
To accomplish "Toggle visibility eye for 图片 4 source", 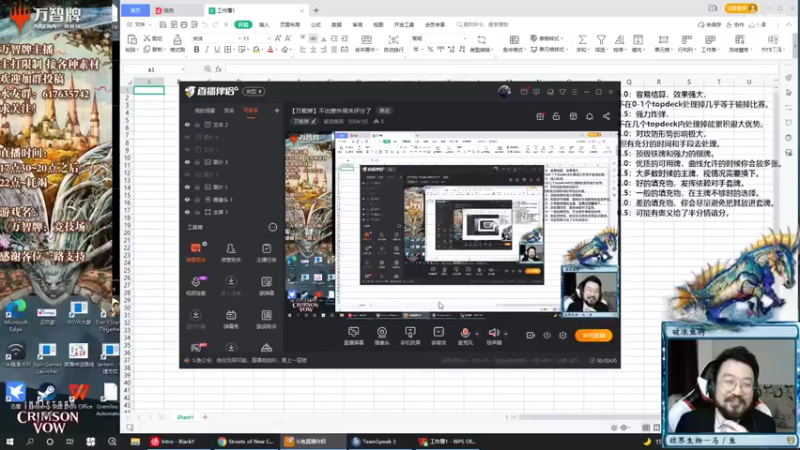I will pos(187,137).
